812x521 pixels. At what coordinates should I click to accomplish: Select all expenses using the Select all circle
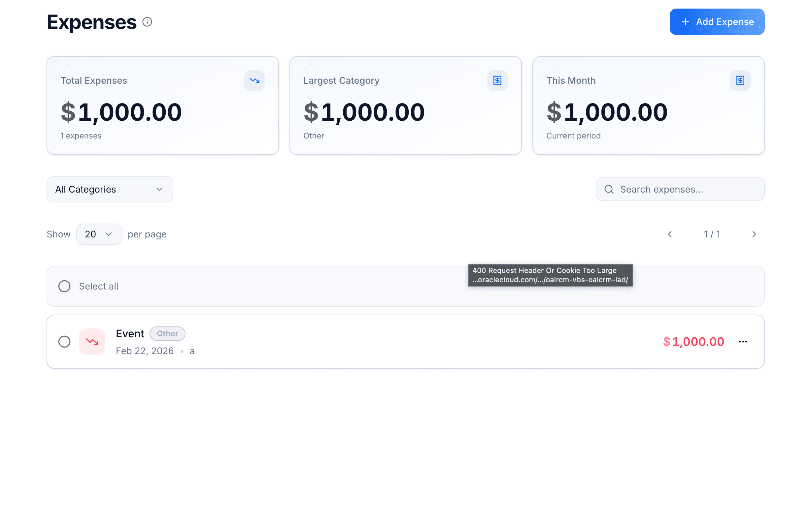tap(64, 286)
